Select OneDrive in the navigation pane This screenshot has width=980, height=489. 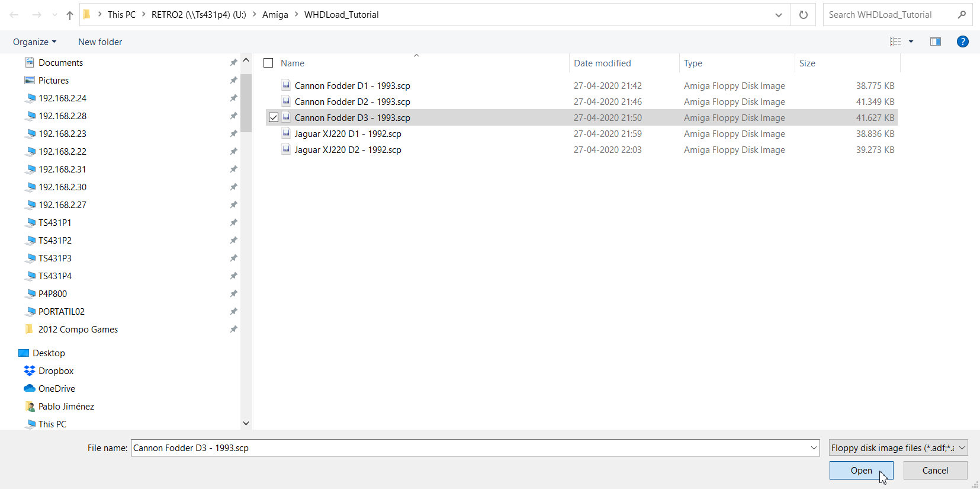coord(56,389)
